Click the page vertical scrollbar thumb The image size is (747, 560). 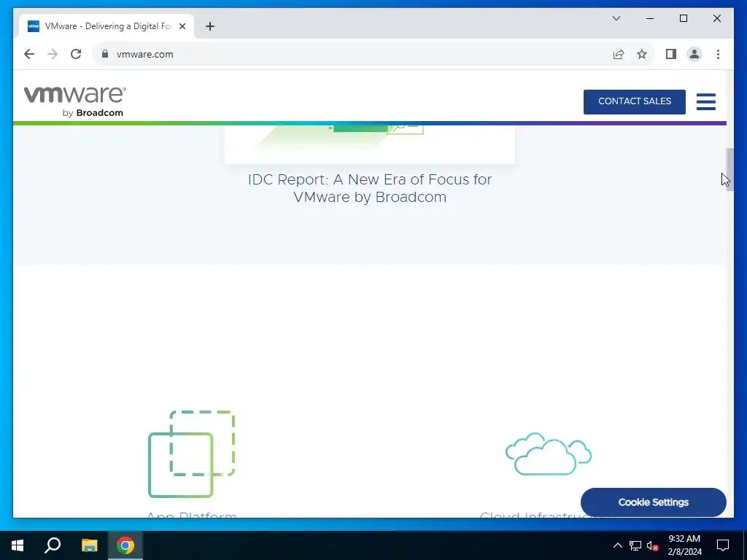pos(729,169)
